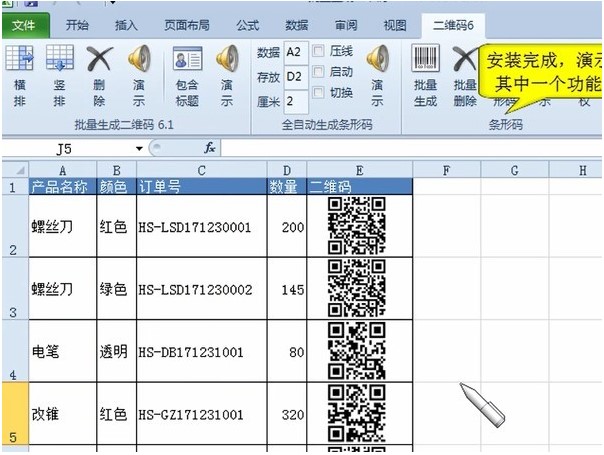604x455 pixels.
Task: Select column H header
Action: point(575,170)
